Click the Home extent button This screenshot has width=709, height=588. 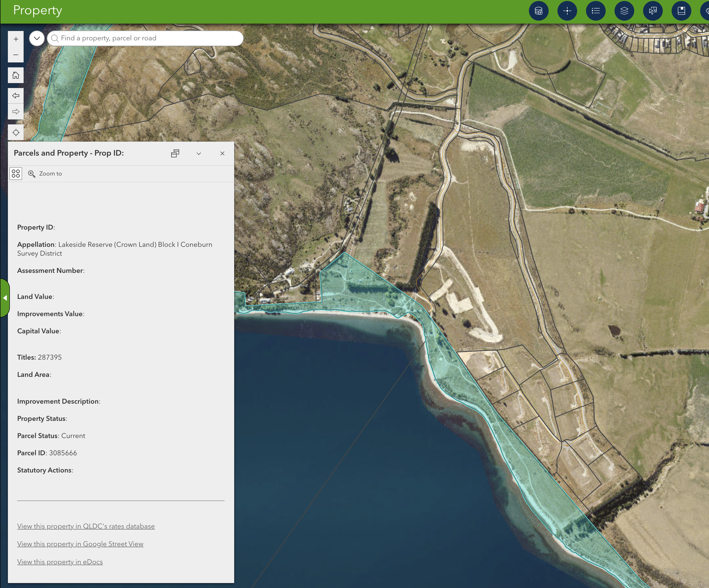click(16, 75)
